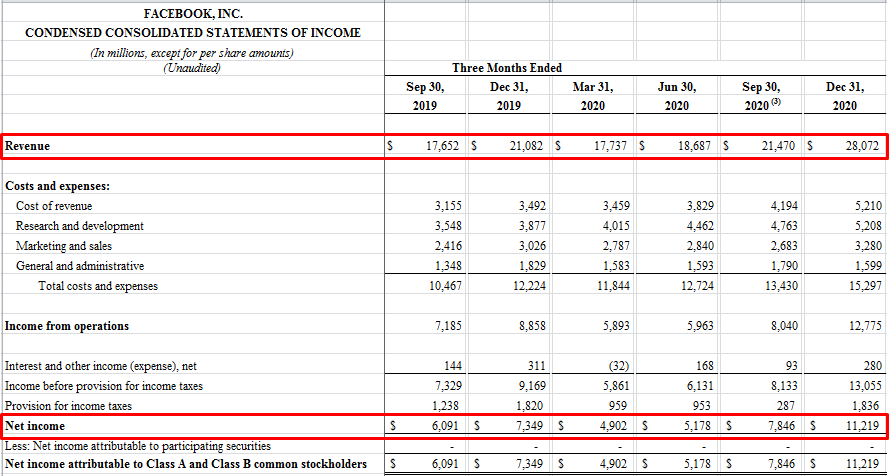Select the Class A and Class B stockholders label
889x476 pixels.
point(185,465)
